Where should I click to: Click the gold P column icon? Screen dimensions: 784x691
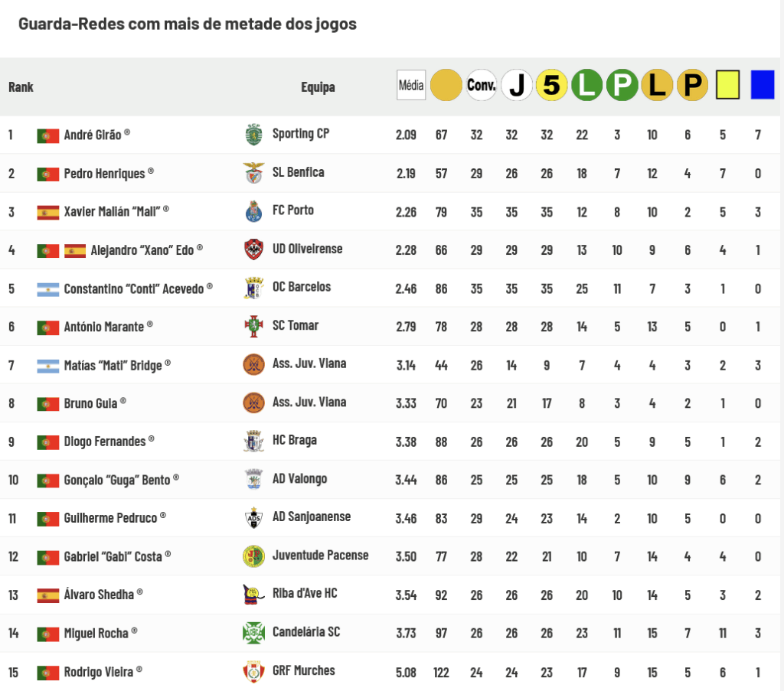point(692,86)
